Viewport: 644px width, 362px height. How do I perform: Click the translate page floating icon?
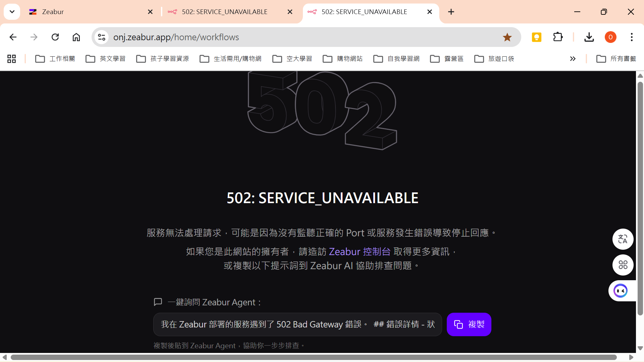coord(623,239)
